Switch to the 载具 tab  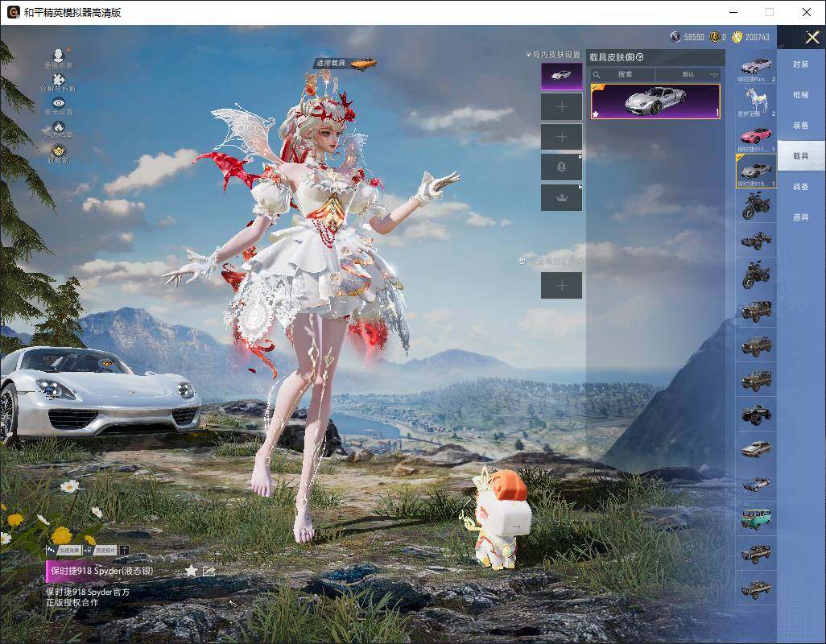(x=801, y=156)
